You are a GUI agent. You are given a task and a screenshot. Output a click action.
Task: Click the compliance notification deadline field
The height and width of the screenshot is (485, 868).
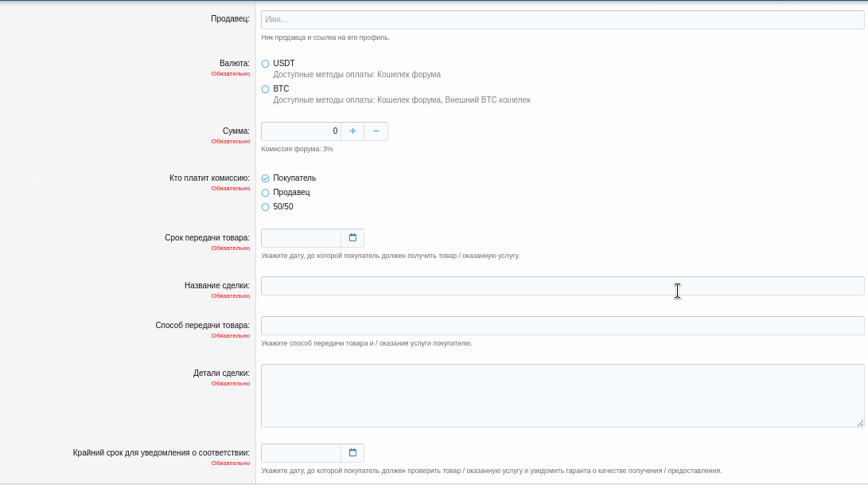[301, 453]
